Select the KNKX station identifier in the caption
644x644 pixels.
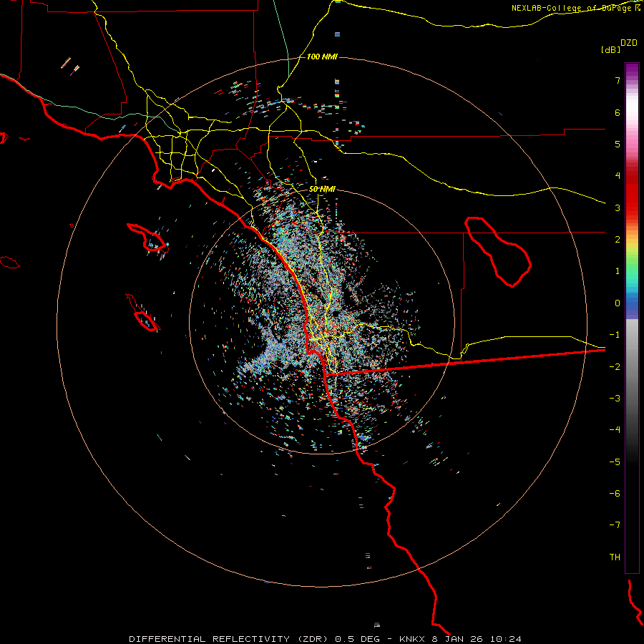tap(412, 639)
